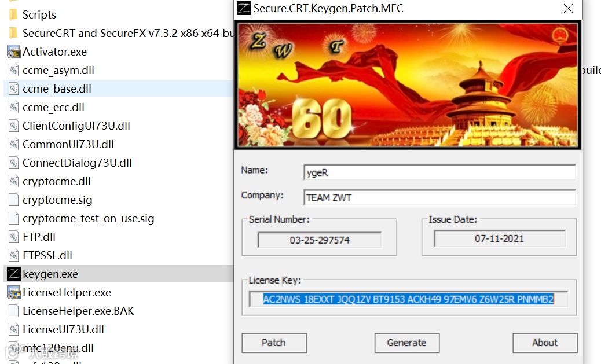Click the ccme_ecc.dll file icon
Screen dimensions: 601x364
[13, 107]
